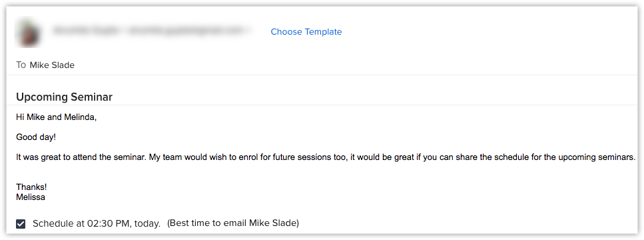Select the Mike Slade recipient
Viewport: 644px width, 240px height.
click(x=52, y=65)
